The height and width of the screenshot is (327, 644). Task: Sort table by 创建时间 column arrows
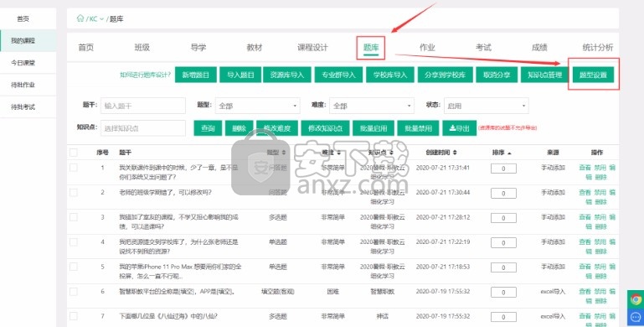tap(455, 153)
